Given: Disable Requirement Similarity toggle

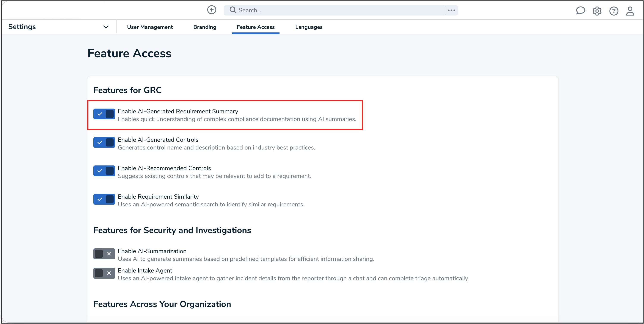Looking at the screenshot, I should coord(104,199).
